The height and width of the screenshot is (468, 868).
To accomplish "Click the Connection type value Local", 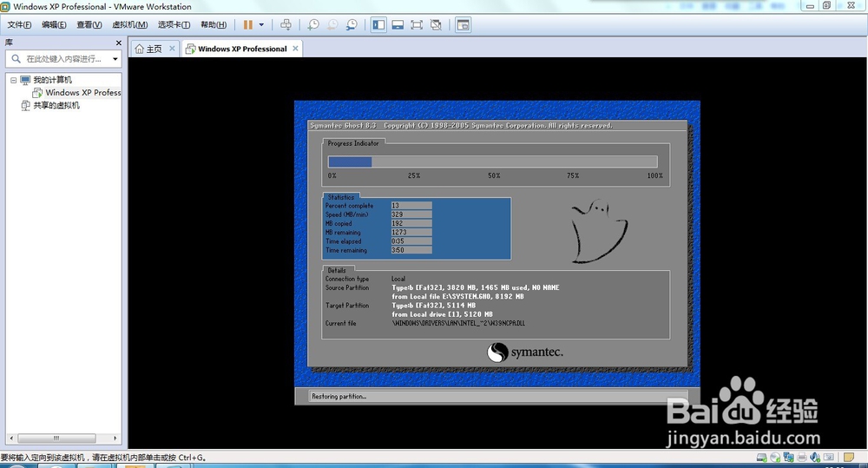I will [398, 279].
